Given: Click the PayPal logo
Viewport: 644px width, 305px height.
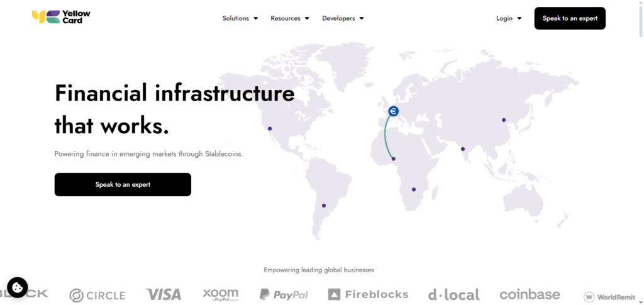Looking at the screenshot, I should click(x=284, y=294).
